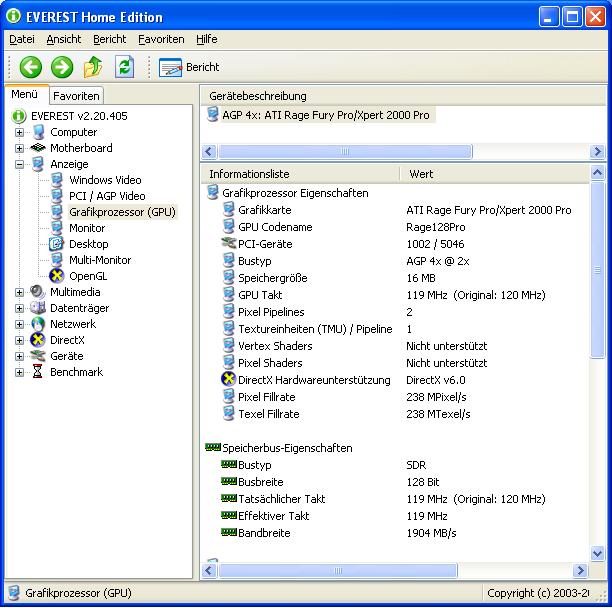Open the Bericht report toolbar button
The height and width of the screenshot is (608, 612).
point(189,67)
